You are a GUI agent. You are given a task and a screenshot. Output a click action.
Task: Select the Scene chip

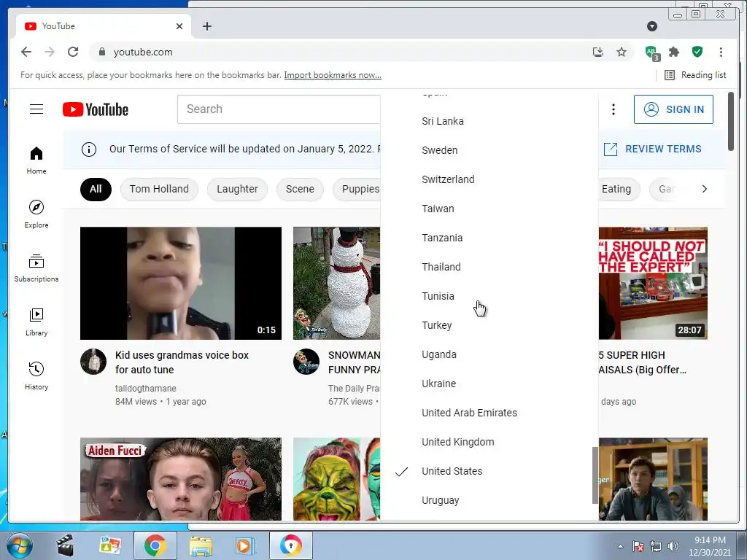tap(300, 189)
